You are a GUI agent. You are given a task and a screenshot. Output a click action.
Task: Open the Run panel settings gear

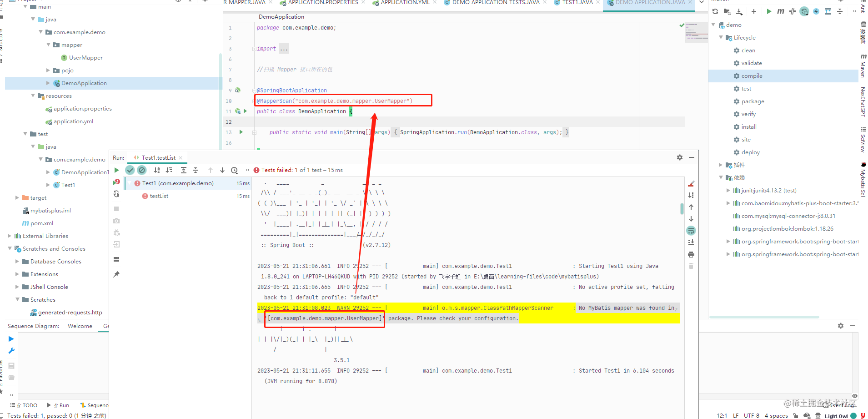click(679, 157)
